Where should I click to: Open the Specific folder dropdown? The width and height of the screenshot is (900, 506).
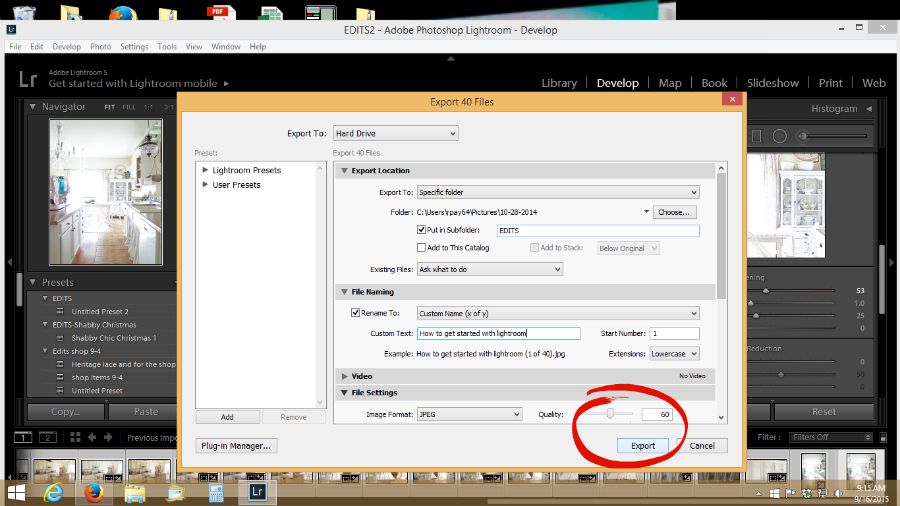[x=558, y=192]
